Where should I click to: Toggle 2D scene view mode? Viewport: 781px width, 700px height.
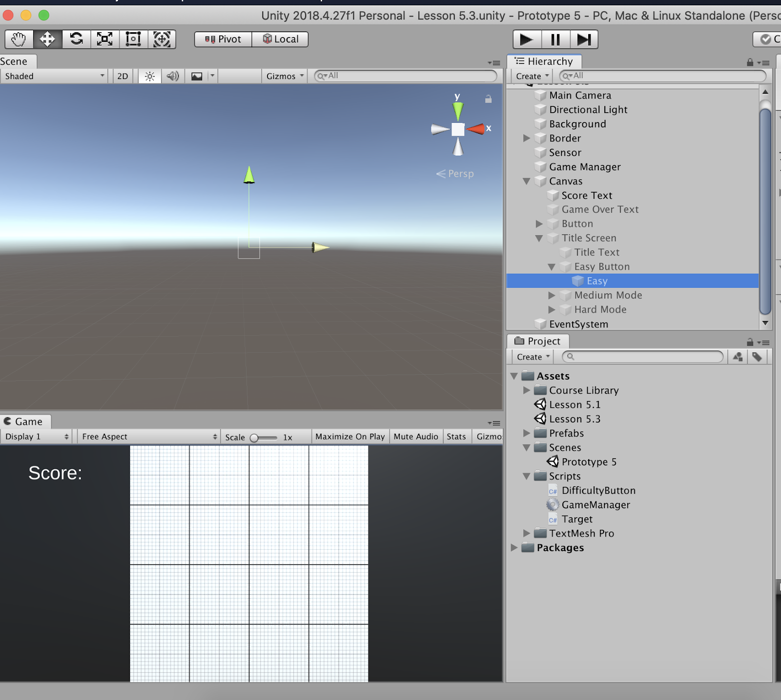click(123, 76)
